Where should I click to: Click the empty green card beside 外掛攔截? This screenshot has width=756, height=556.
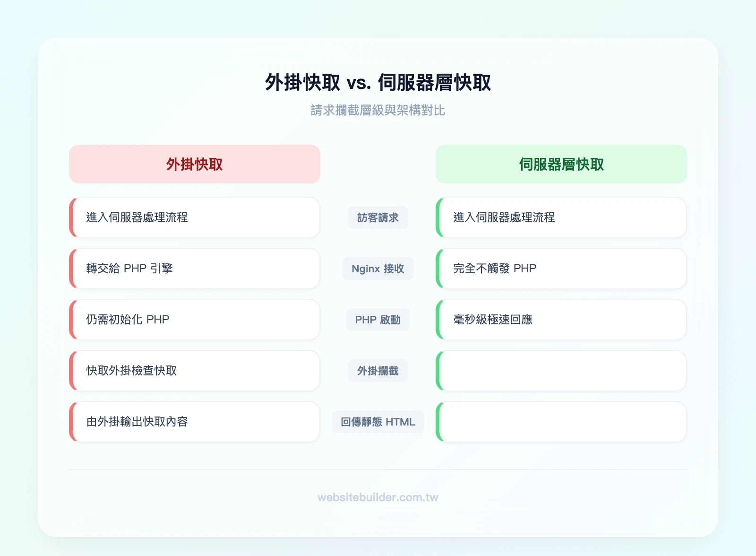pos(561,371)
